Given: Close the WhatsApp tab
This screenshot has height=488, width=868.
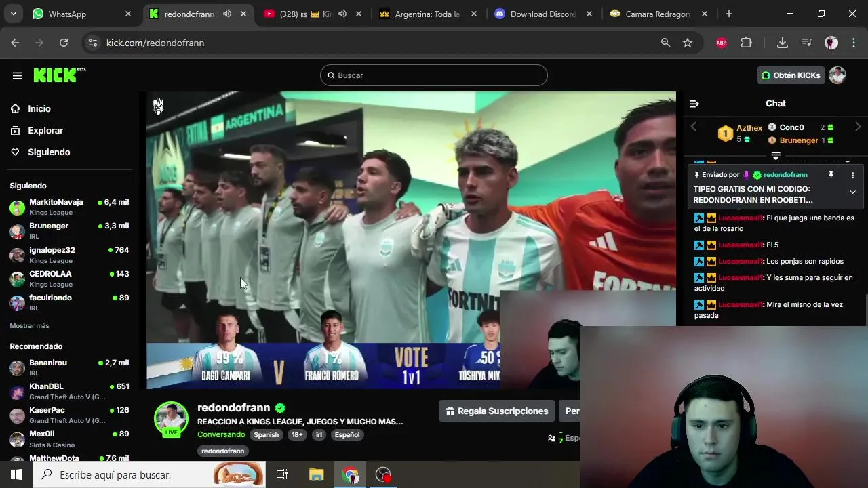Looking at the screenshot, I should pyautogui.click(x=128, y=14).
